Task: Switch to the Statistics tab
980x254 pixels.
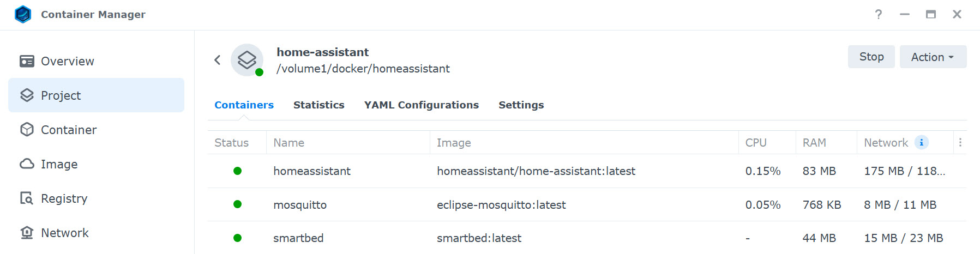Action: pyautogui.click(x=319, y=105)
